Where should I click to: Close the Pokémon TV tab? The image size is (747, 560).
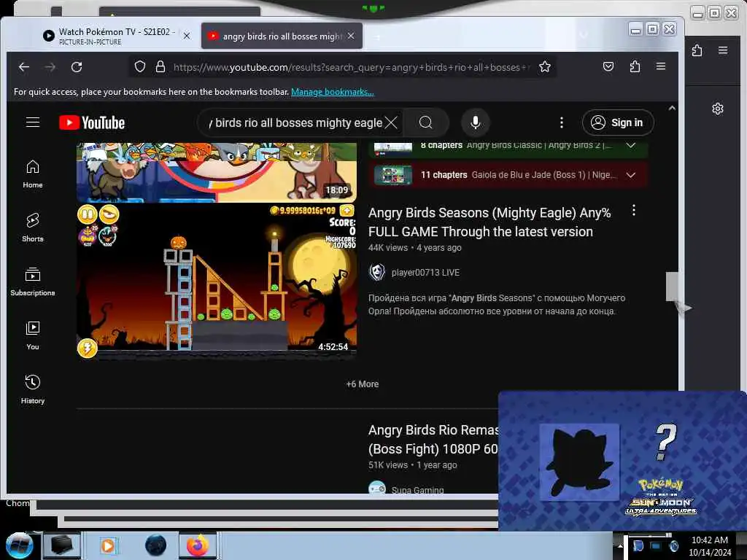point(187,36)
